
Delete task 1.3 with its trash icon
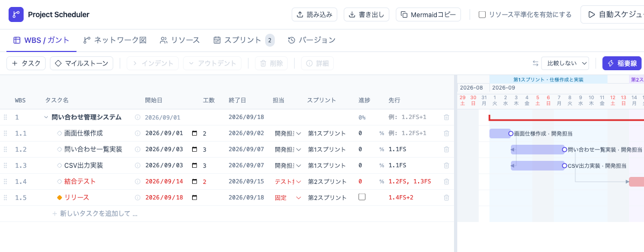446,166
